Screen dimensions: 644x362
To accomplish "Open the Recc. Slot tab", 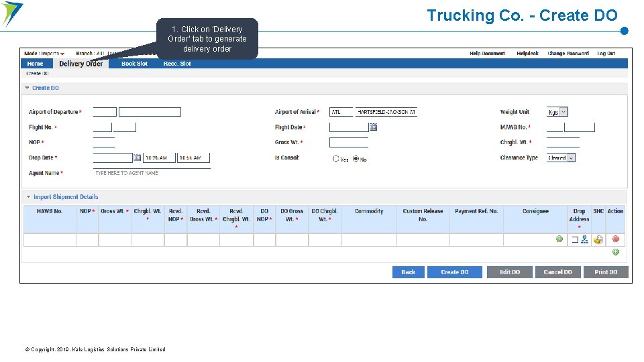I will click(177, 64).
